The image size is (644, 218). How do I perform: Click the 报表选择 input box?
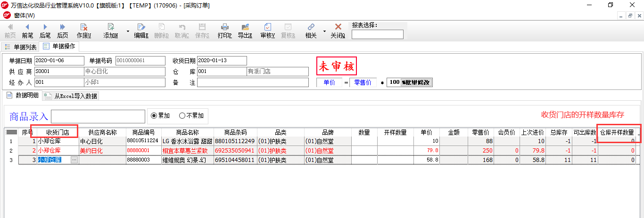click(378, 34)
